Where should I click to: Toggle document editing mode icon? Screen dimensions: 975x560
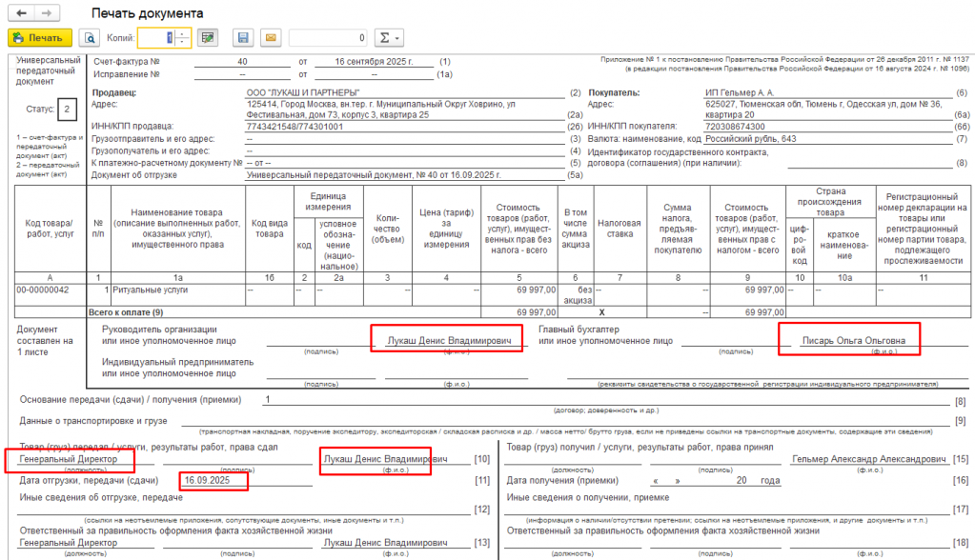(x=208, y=38)
